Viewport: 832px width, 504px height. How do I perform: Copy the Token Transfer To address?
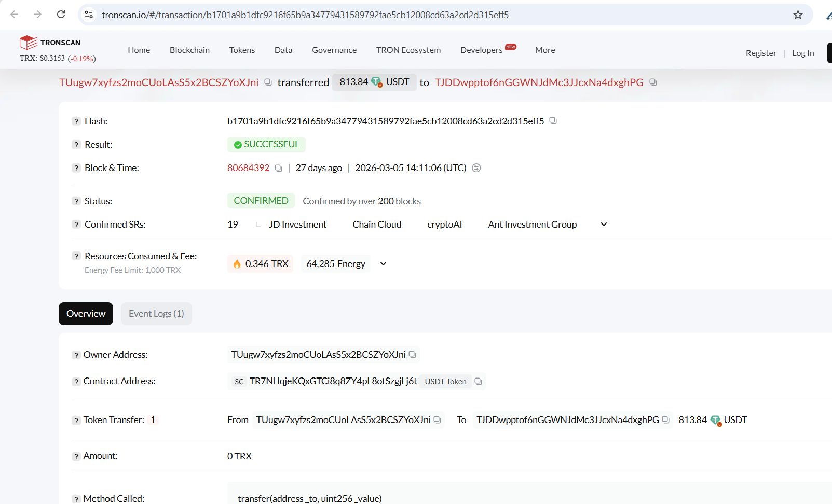[665, 420]
